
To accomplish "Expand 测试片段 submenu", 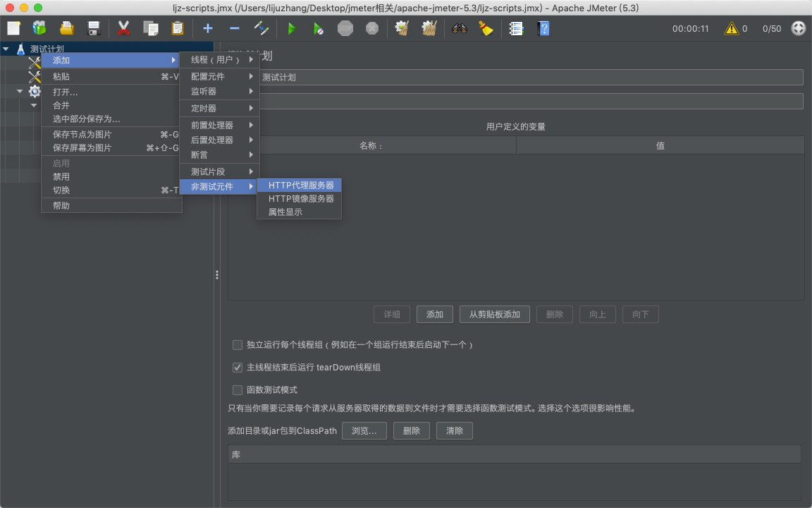I will click(x=220, y=171).
